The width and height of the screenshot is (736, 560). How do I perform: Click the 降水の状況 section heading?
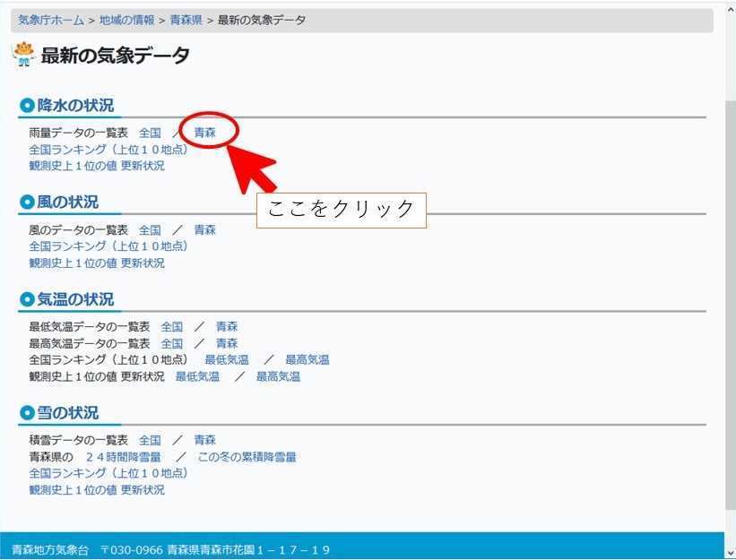pyautogui.click(x=75, y=105)
